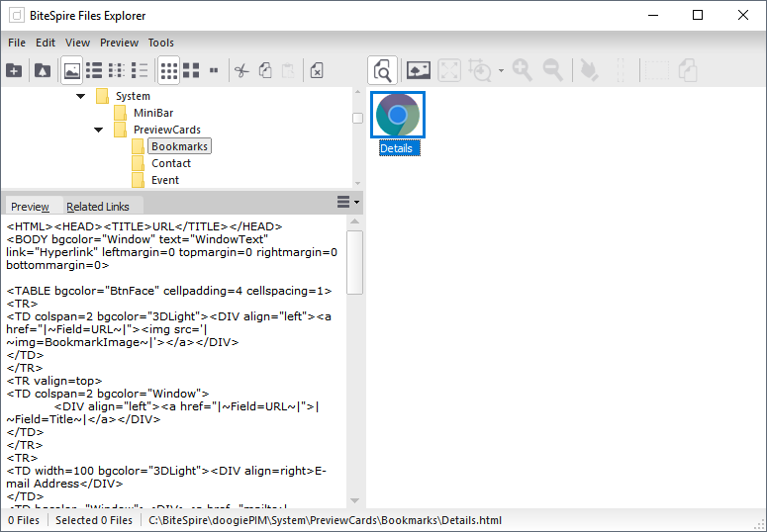
Task: Switch to tiles list view icon
Action: (x=94, y=71)
